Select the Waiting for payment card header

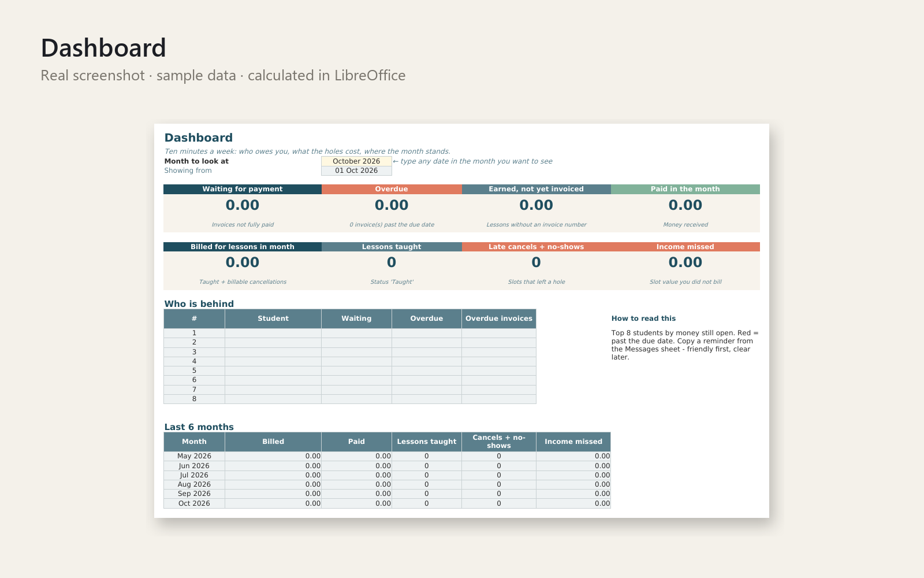click(x=243, y=189)
